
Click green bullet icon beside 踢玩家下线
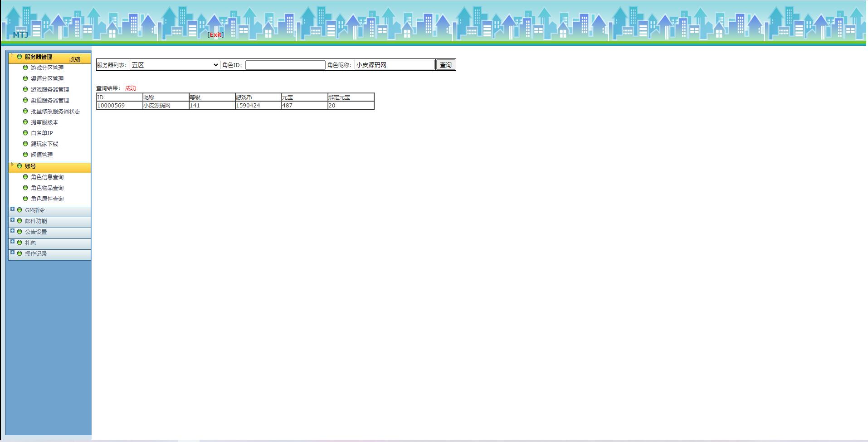tap(25, 144)
